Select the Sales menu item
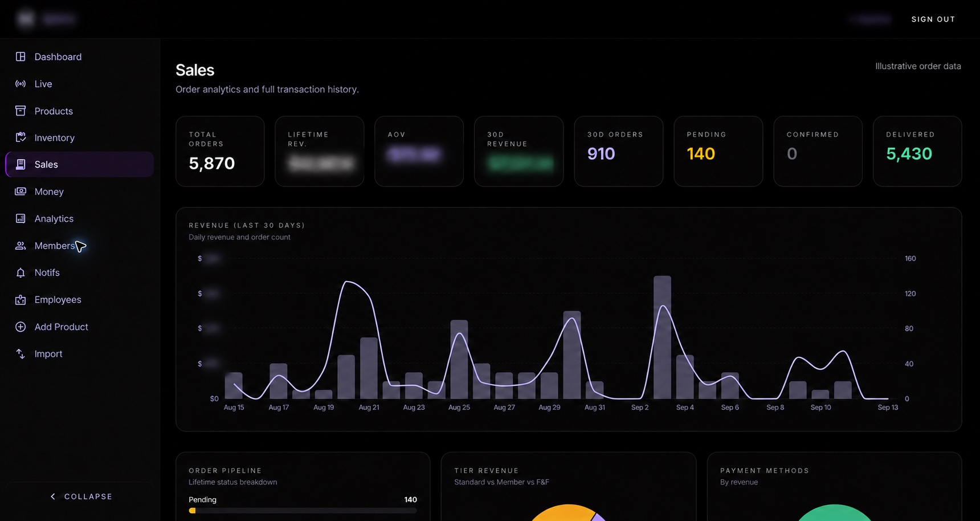980x521 pixels. click(x=80, y=164)
